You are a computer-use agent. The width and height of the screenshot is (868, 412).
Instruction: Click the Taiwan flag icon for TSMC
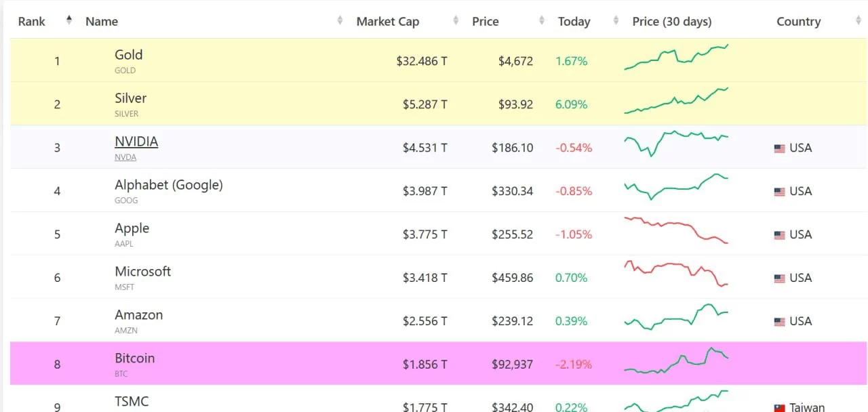[x=780, y=408]
